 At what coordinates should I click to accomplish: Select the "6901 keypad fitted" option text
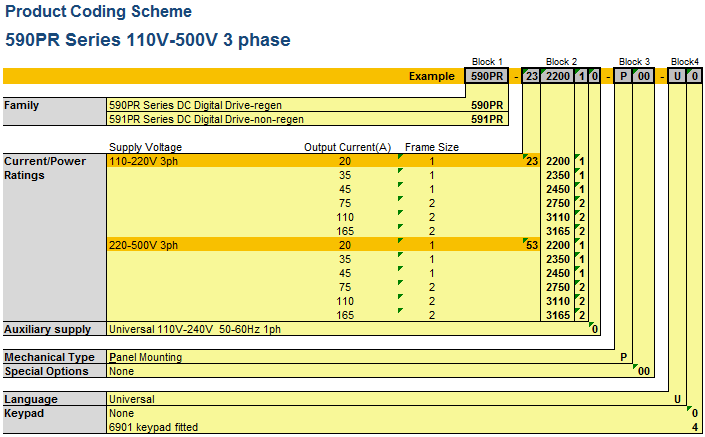tap(153, 427)
